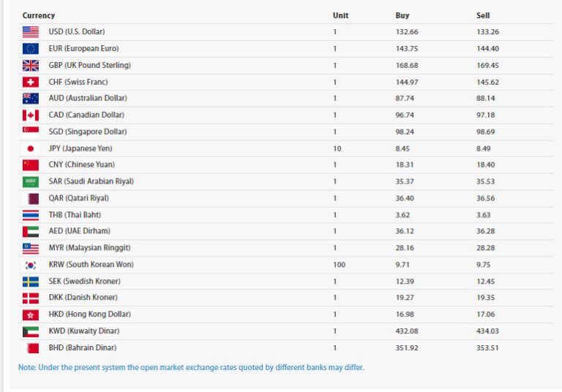This screenshot has height=392, width=562.
Task: Click the Canadian Dollar flag icon
Action: [30, 116]
